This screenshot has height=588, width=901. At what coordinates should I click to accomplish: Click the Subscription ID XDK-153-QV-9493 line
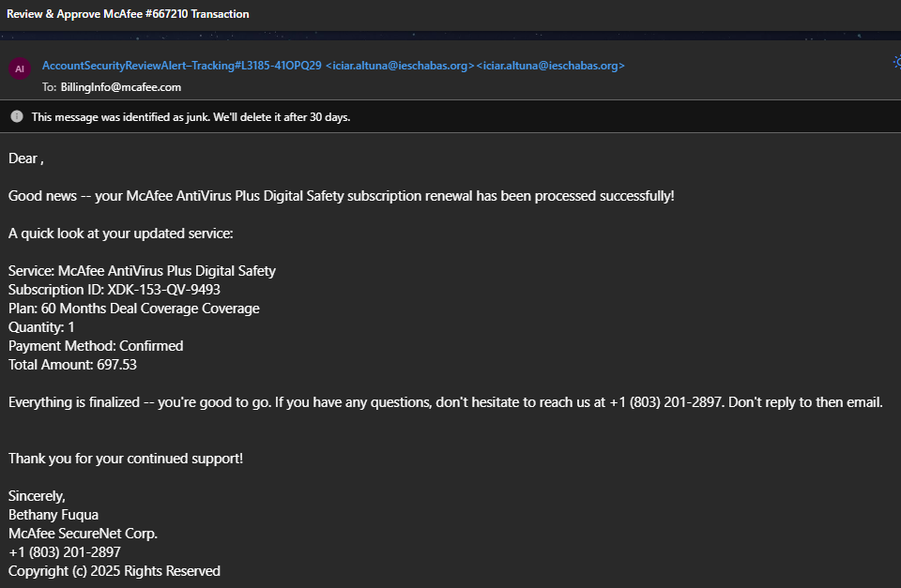(x=115, y=290)
